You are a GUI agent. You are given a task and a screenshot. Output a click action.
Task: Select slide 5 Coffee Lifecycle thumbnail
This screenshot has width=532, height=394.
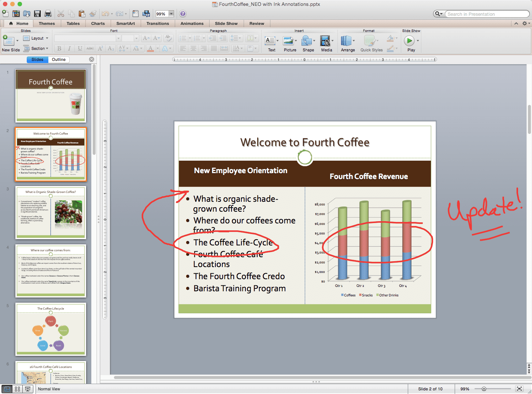[51, 329]
